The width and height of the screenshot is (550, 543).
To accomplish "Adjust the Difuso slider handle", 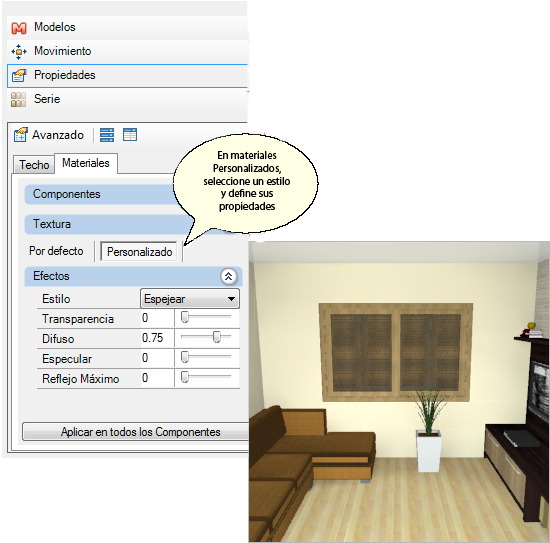I will pos(217,337).
